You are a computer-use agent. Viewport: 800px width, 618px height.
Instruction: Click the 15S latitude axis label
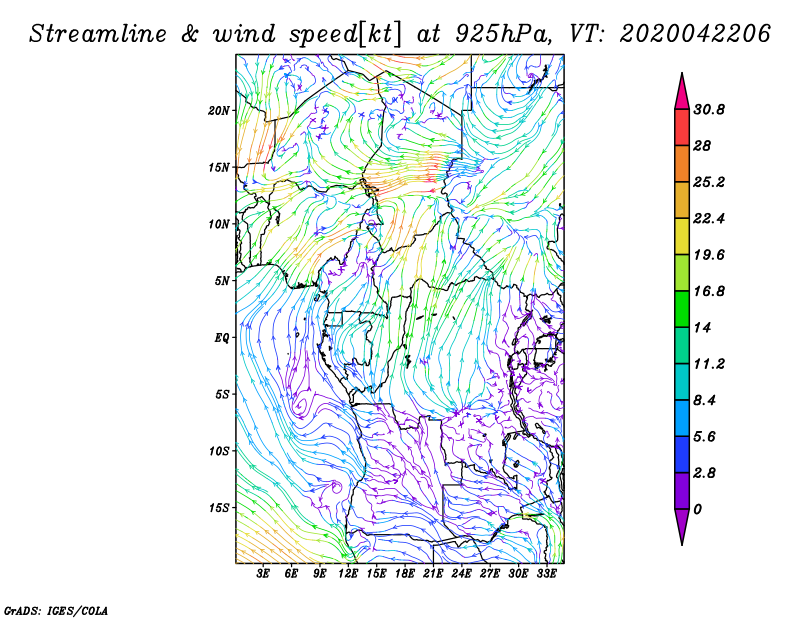219,507
